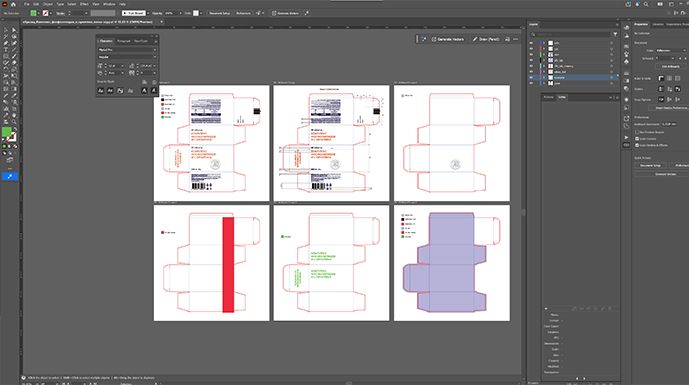
Task: Select the Zoom tool
Action: 14,122
